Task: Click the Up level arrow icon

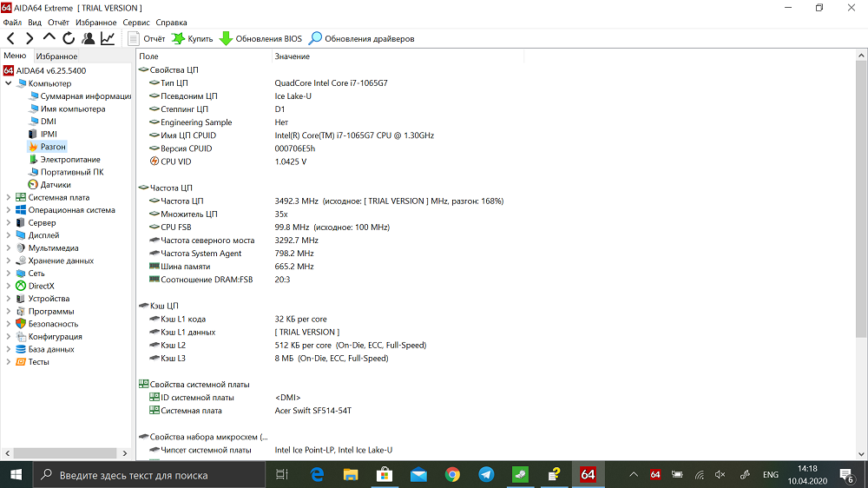Action: pyautogui.click(x=49, y=38)
